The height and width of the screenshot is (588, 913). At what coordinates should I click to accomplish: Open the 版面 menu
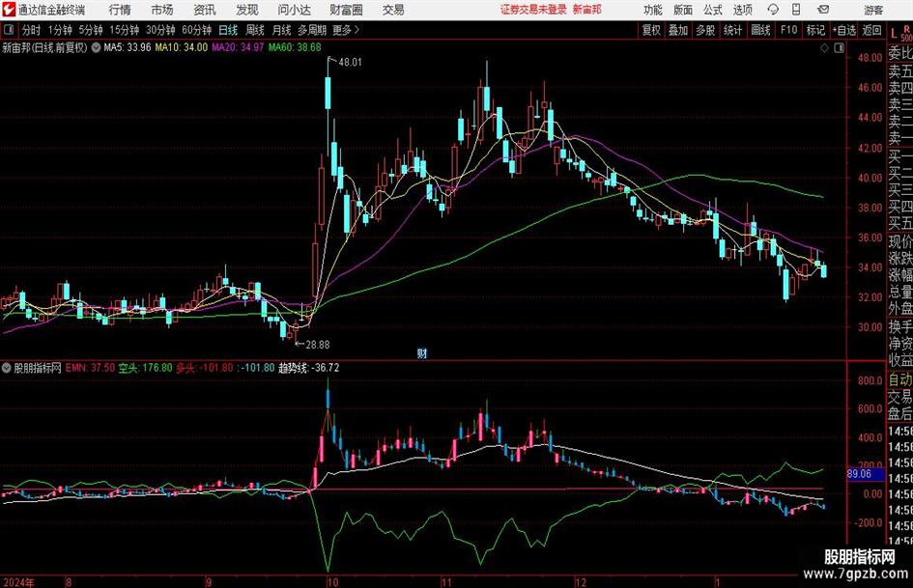pyautogui.click(x=683, y=10)
